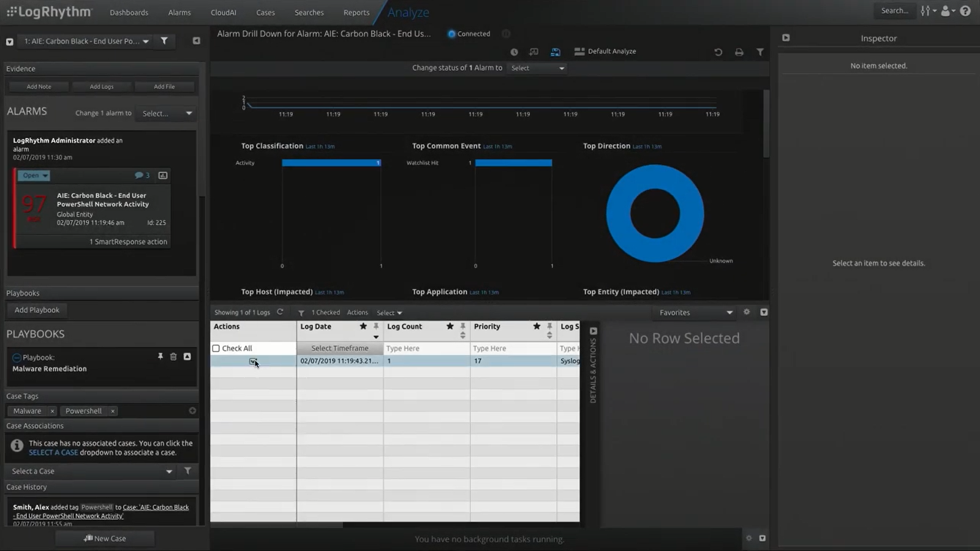Collapse the Malware Remediation playbook
Image resolution: width=980 pixels, height=551 pixels.
(x=17, y=358)
